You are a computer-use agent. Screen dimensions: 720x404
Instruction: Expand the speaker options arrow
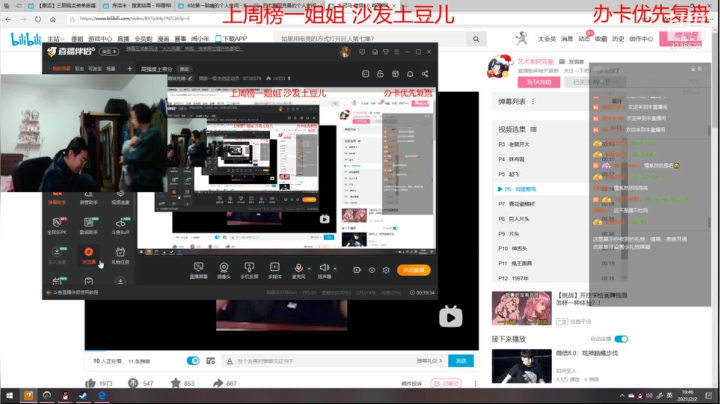[335, 268]
